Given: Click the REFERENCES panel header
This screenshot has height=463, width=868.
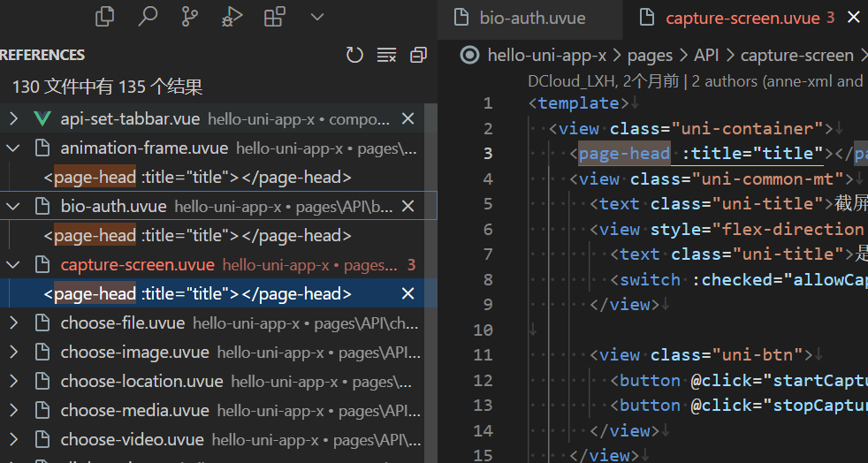Looking at the screenshot, I should coord(42,55).
